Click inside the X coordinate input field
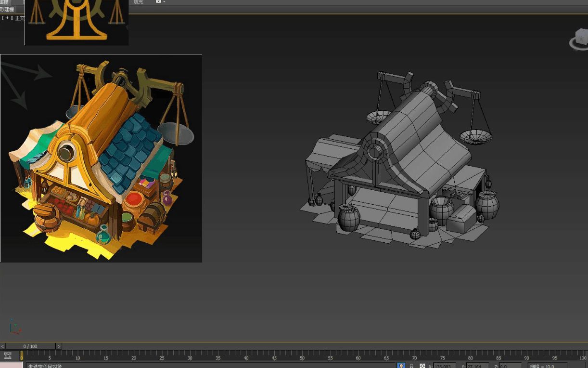The width and height of the screenshot is (588, 368). tap(444, 366)
